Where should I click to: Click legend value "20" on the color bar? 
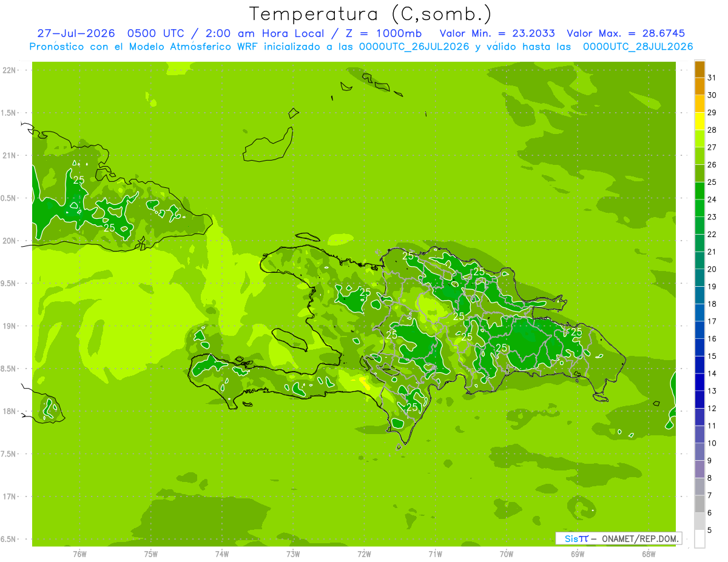tap(712, 269)
